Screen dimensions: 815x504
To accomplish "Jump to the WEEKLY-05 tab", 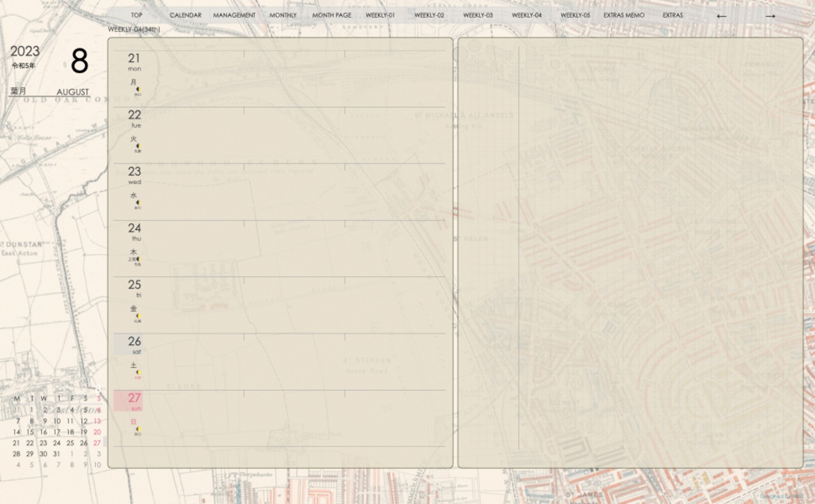I will [x=575, y=15].
